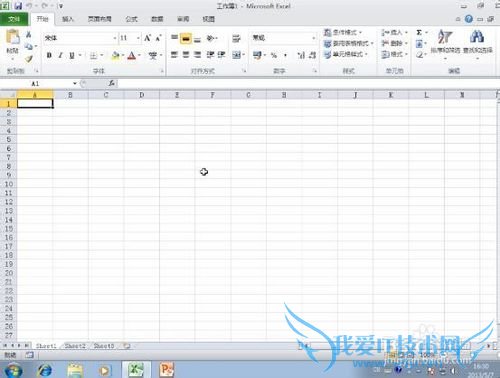Expand the borders dropdown arrow
Image resolution: width=500 pixels, height=378 pixels.
[102, 55]
